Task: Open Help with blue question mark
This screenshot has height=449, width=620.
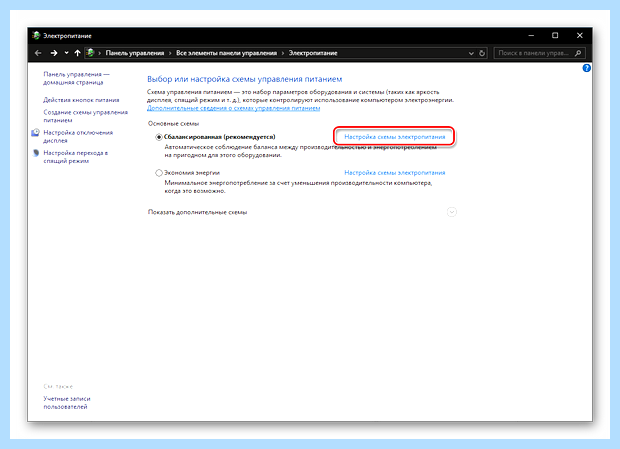Action: pos(586,68)
